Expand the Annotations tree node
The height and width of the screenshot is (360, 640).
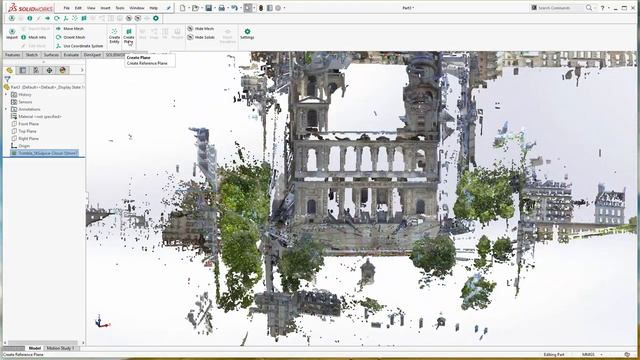point(6,109)
